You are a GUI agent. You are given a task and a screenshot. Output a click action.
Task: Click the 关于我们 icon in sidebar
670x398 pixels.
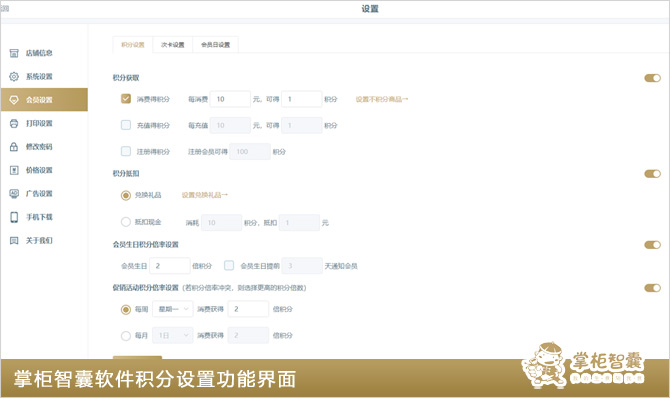click(14, 240)
